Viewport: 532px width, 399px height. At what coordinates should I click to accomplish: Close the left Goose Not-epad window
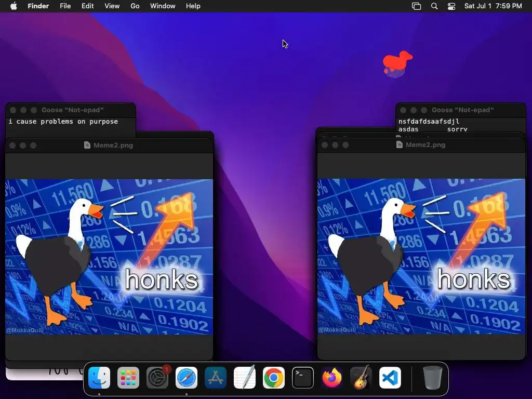(x=13, y=110)
